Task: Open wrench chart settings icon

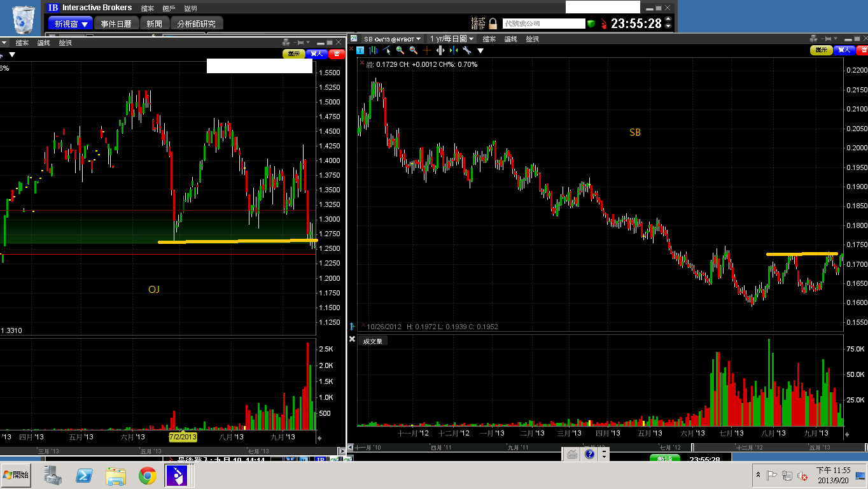Action: click(467, 50)
